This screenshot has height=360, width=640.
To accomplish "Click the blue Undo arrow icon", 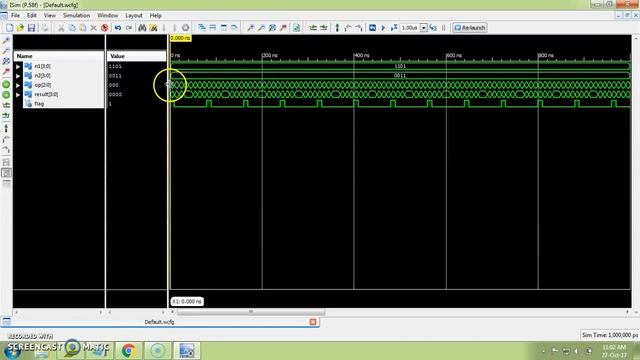I will tap(118, 28).
